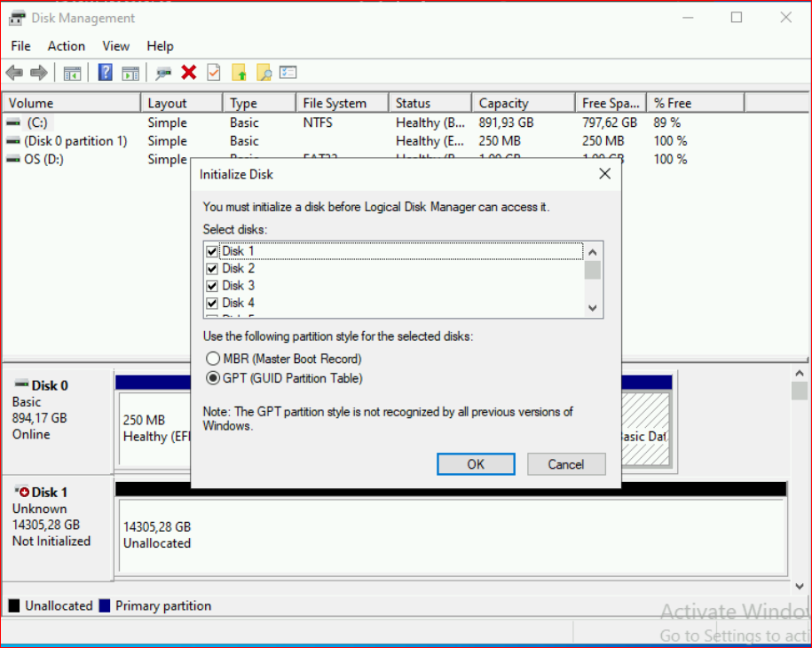Click the connect disk drive toolbar icon
Image resolution: width=812 pixels, height=648 pixels.
point(163,73)
